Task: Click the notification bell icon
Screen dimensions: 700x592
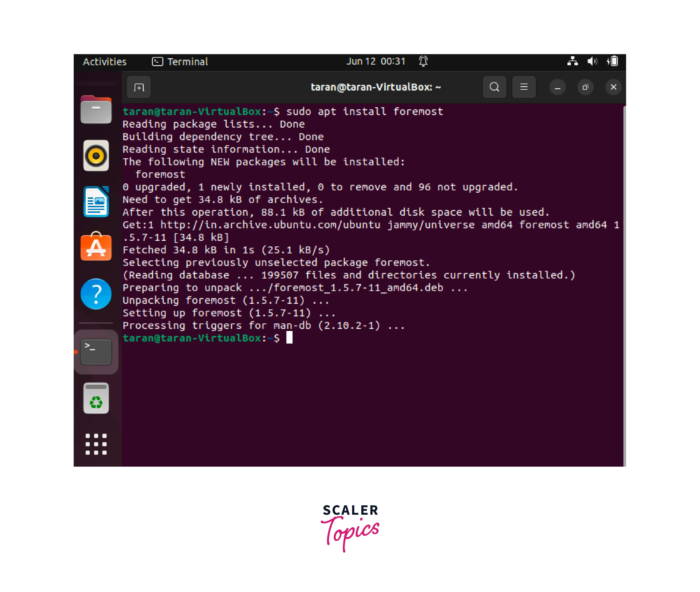Action: [x=423, y=61]
